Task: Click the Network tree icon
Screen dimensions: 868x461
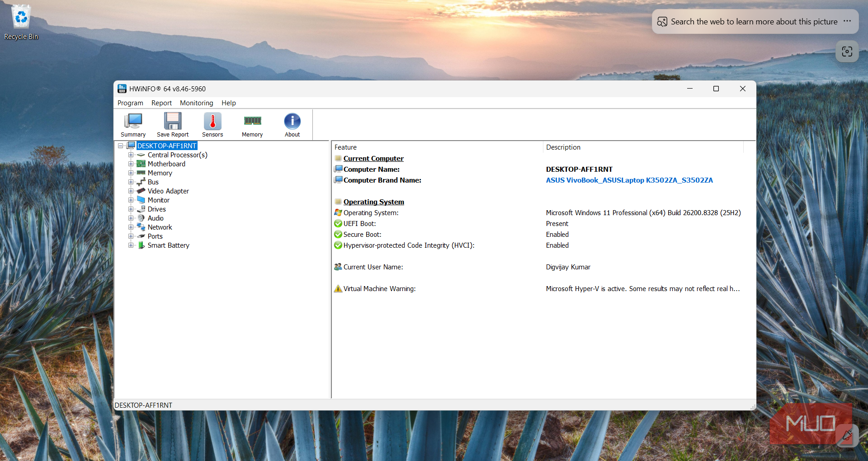Action: tap(141, 227)
